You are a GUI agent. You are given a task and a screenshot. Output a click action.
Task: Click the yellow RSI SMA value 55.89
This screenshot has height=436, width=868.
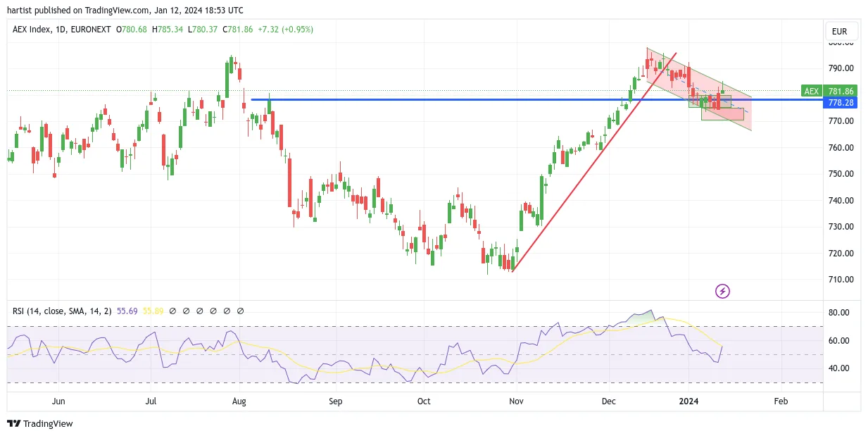tap(153, 311)
